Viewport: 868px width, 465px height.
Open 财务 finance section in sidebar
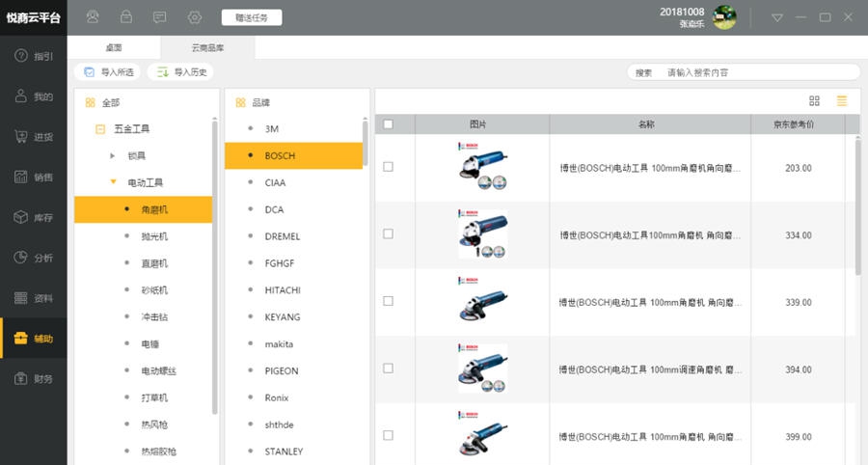(x=33, y=378)
